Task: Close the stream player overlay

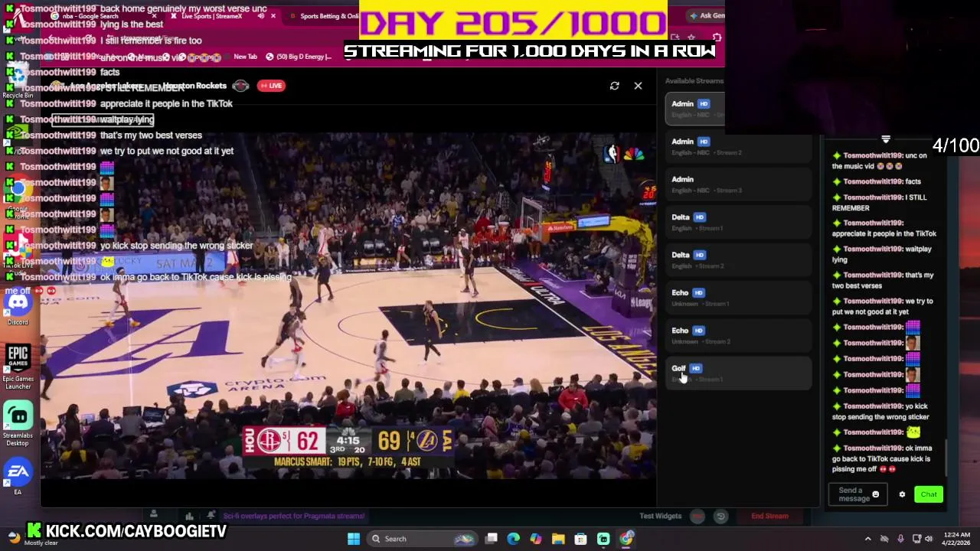Action: [638, 86]
